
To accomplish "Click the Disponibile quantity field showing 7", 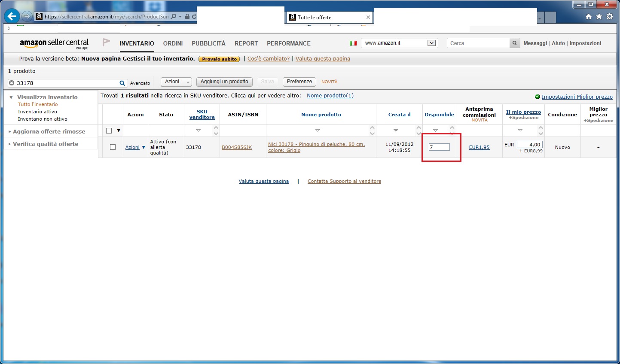I will [x=439, y=147].
